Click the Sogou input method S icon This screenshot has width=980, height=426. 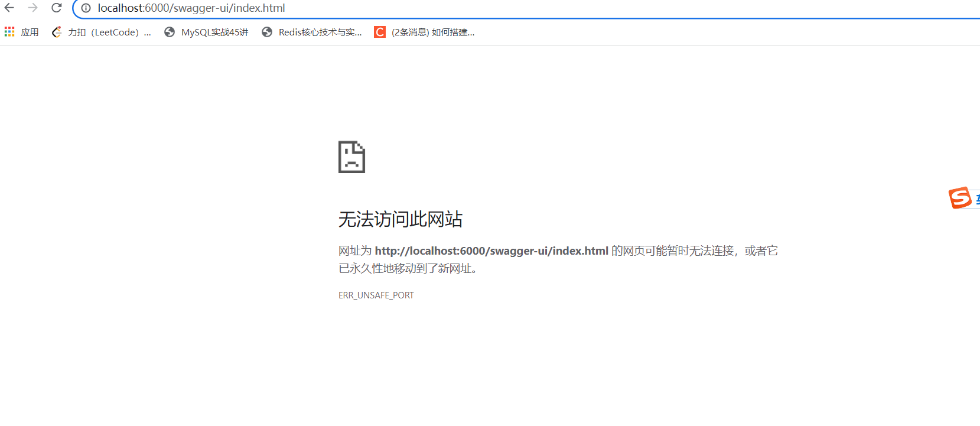pyautogui.click(x=961, y=197)
